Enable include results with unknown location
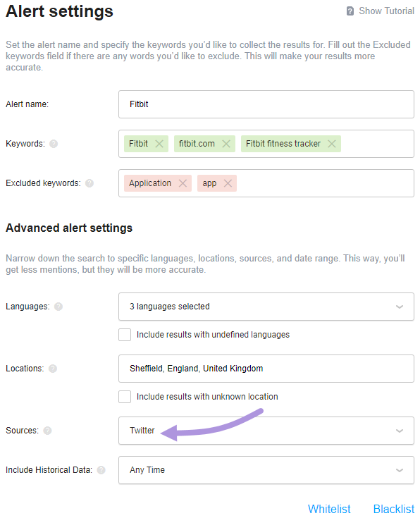The image size is (420, 518). pos(125,396)
